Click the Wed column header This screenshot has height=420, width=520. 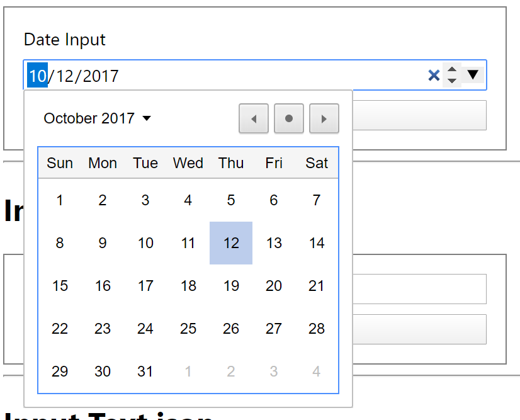coord(188,162)
